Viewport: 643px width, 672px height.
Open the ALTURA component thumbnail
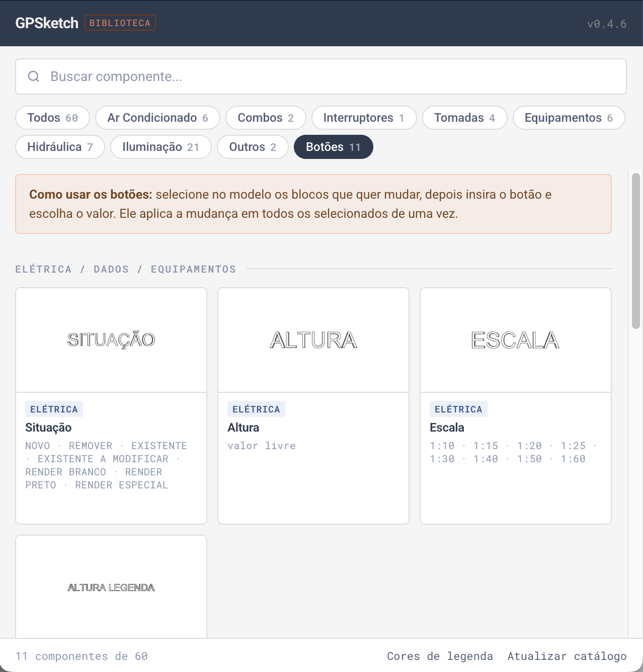313,340
